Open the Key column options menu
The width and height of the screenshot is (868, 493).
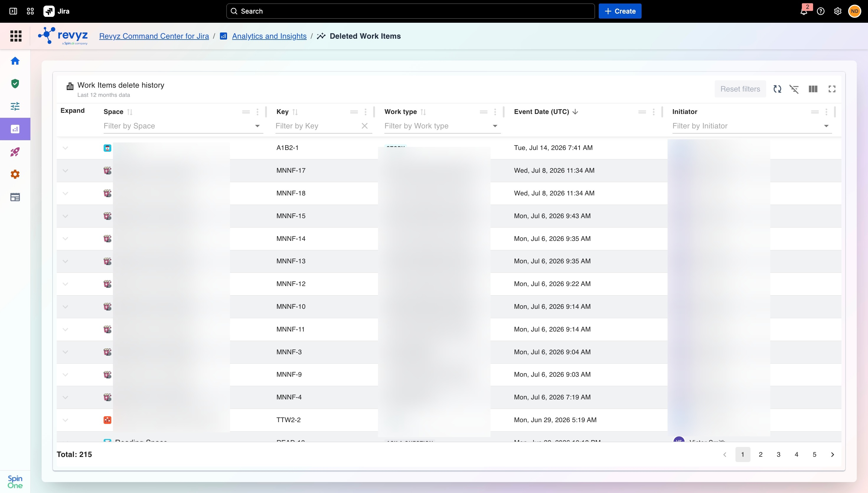pyautogui.click(x=366, y=112)
